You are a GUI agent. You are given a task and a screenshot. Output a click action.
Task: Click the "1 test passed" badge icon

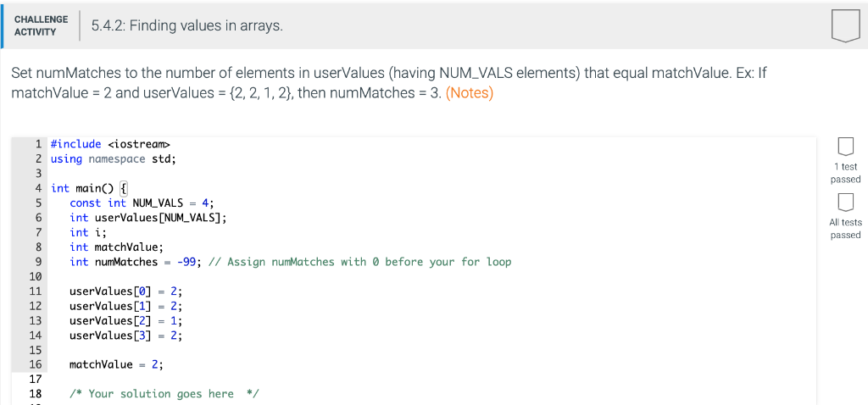[x=845, y=147]
